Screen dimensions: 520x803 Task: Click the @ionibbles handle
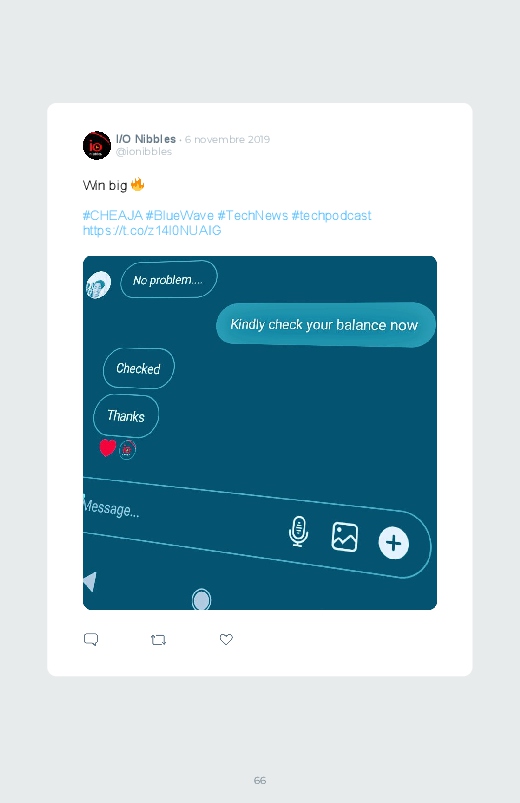(x=144, y=152)
